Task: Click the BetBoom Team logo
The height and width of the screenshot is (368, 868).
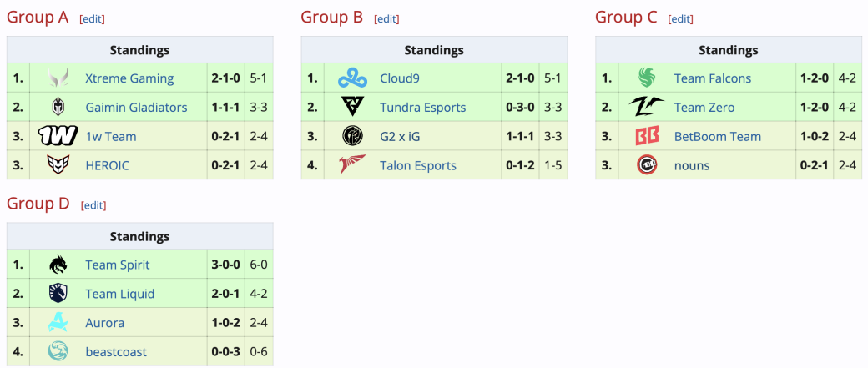Action: click(647, 135)
